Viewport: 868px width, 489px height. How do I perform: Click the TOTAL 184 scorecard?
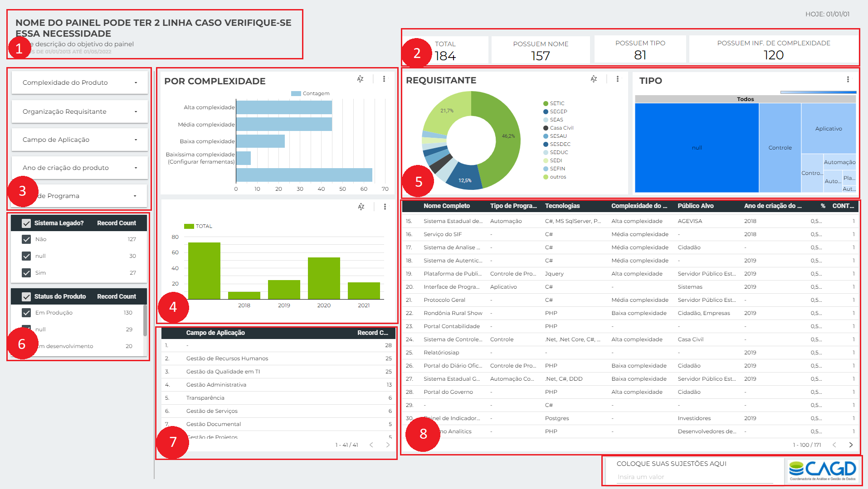445,50
